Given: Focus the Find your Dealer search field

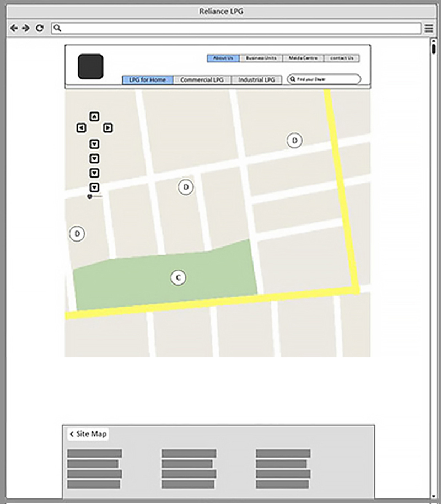Looking at the screenshot, I should tap(325, 79).
